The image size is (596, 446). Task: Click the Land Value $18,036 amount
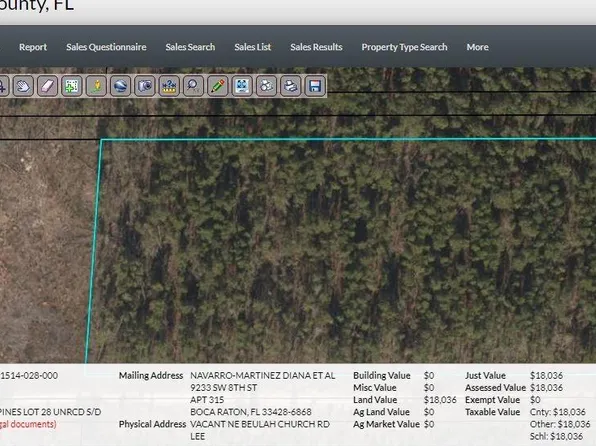[x=440, y=400]
